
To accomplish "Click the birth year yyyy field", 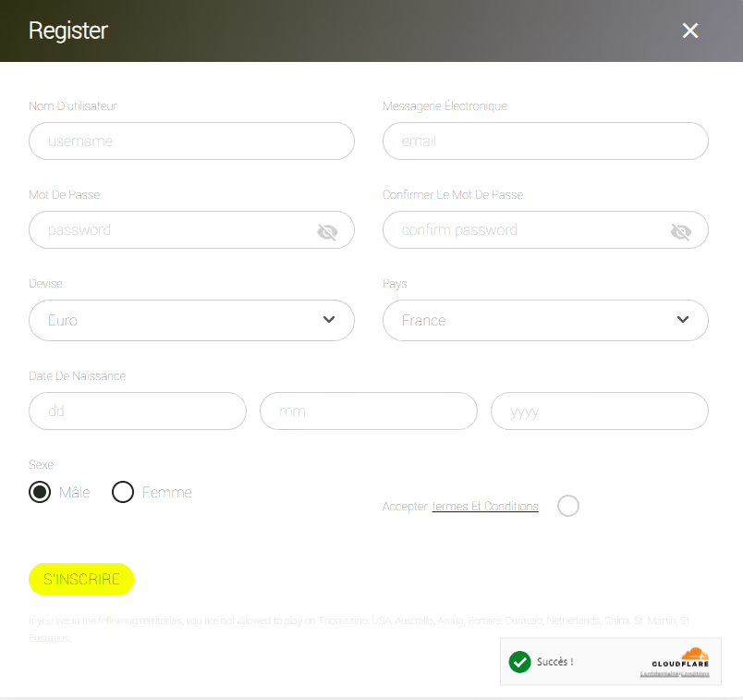I will coord(600,411).
